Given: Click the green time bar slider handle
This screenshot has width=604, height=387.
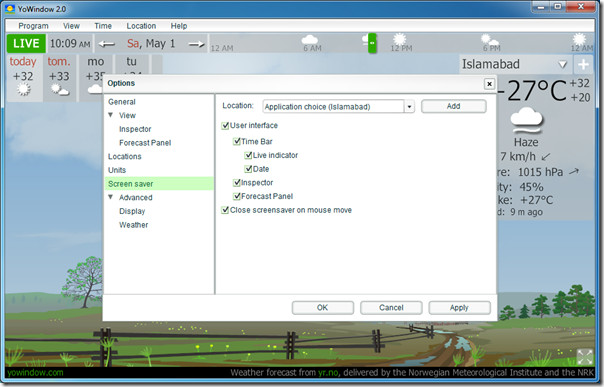Looking at the screenshot, I should 372,43.
